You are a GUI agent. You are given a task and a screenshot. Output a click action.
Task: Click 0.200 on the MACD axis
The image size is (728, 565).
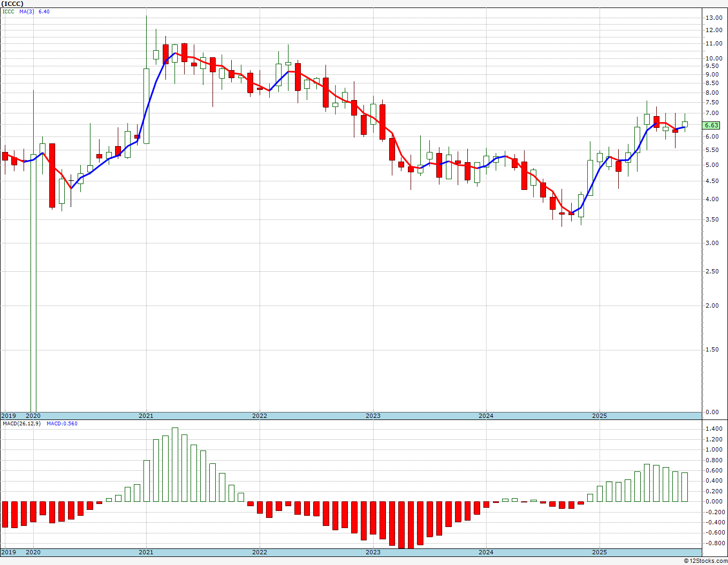pyautogui.click(x=714, y=491)
